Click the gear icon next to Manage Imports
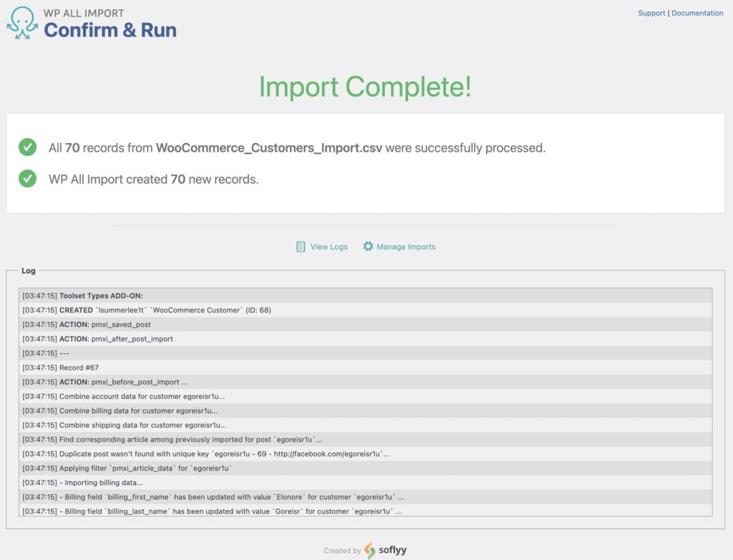Image resolution: width=733 pixels, height=560 pixels. click(x=368, y=246)
